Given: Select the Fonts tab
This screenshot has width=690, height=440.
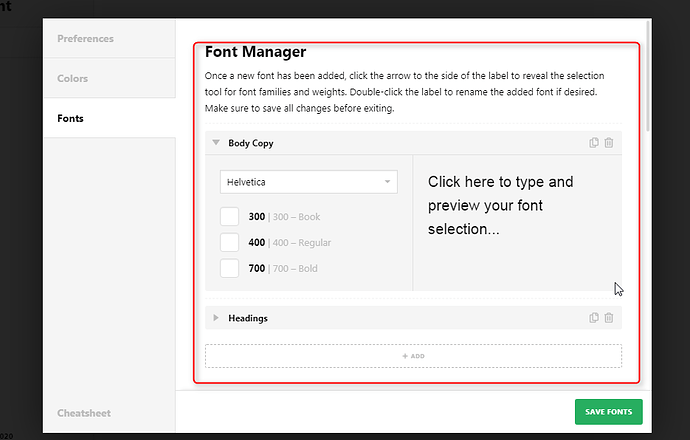Looking at the screenshot, I should click(71, 118).
